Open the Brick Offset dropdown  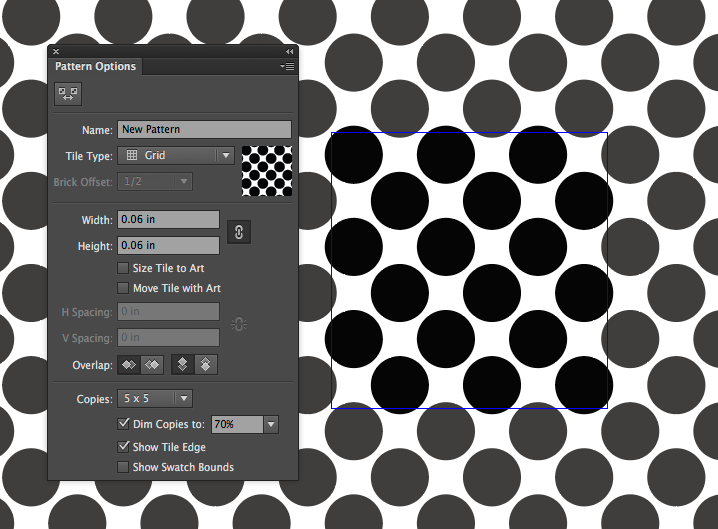[x=155, y=182]
